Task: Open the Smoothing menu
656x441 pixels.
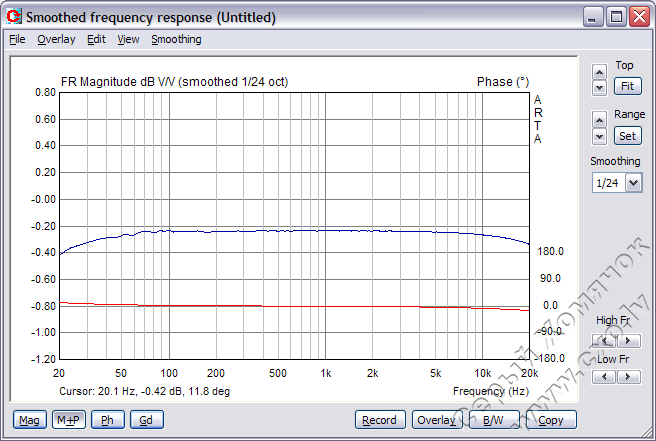Action: click(x=176, y=39)
